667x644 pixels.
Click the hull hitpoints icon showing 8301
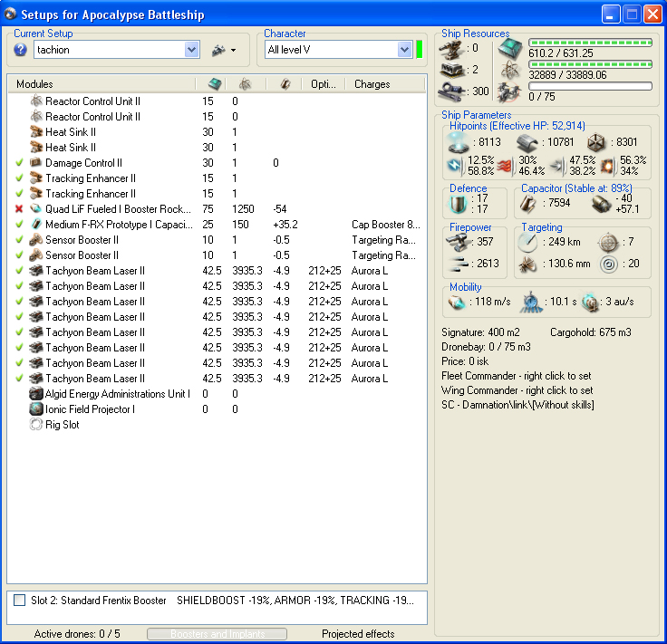(x=596, y=143)
